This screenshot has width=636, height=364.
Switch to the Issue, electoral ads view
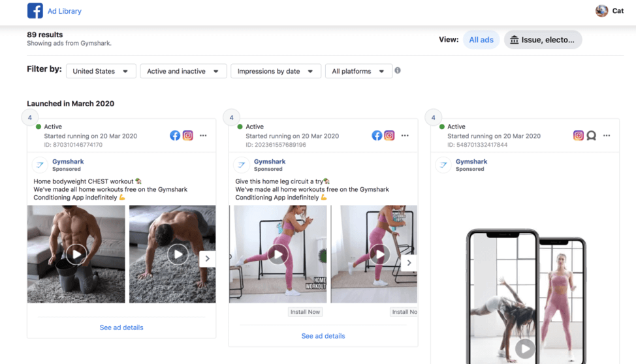(x=543, y=40)
